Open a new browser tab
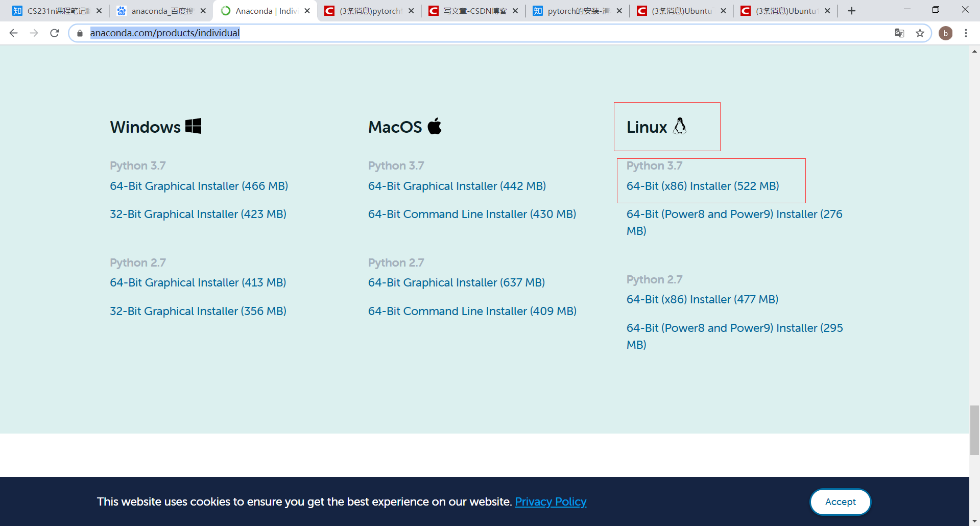The image size is (980, 526). coord(852,10)
